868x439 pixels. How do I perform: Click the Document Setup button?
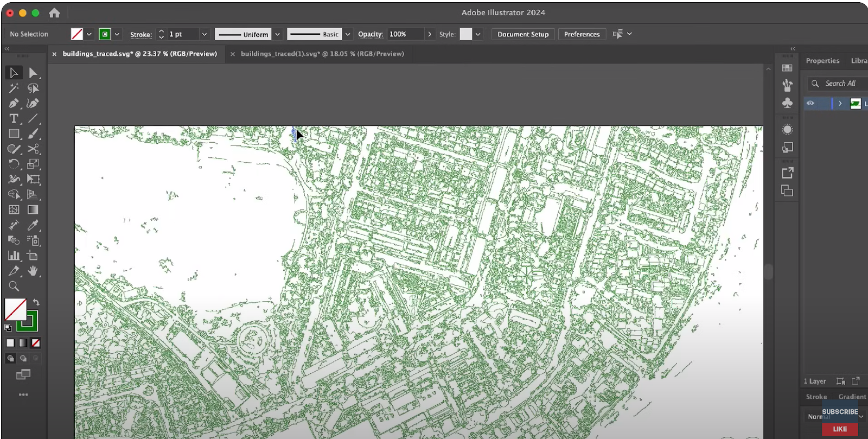click(x=522, y=34)
